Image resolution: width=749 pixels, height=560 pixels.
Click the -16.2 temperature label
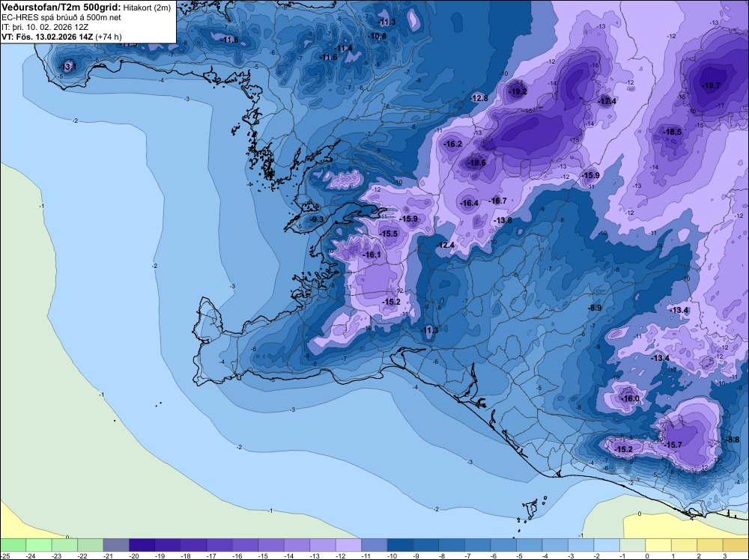(453, 144)
